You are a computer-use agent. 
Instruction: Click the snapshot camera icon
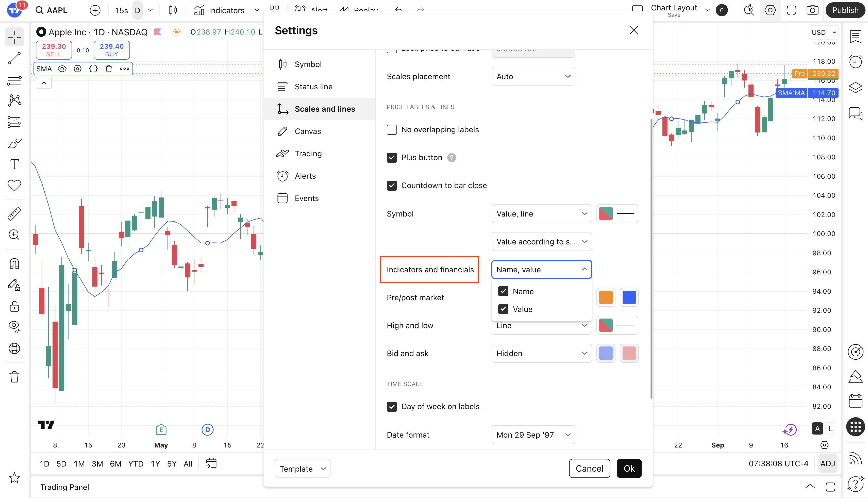click(812, 10)
